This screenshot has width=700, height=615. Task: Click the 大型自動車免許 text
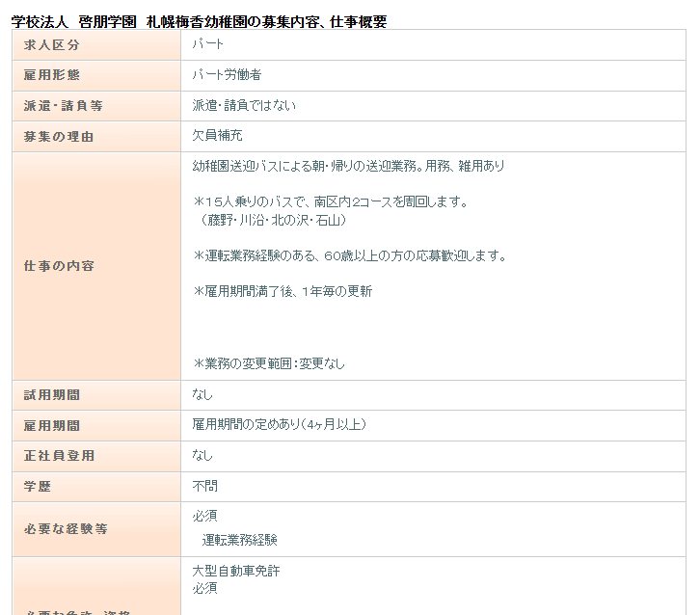(x=236, y=572)
